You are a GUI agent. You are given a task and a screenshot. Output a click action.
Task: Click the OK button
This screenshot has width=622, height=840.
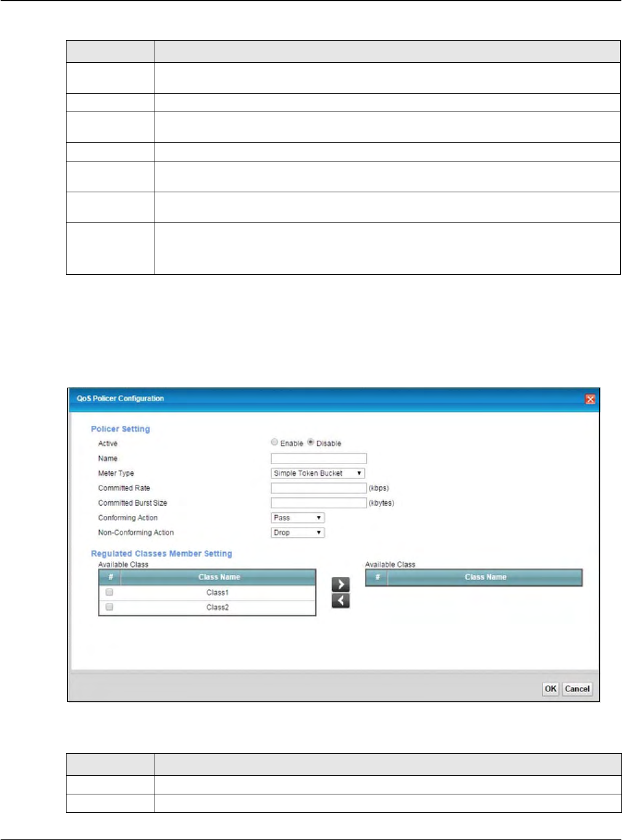[x=551, y=689]
